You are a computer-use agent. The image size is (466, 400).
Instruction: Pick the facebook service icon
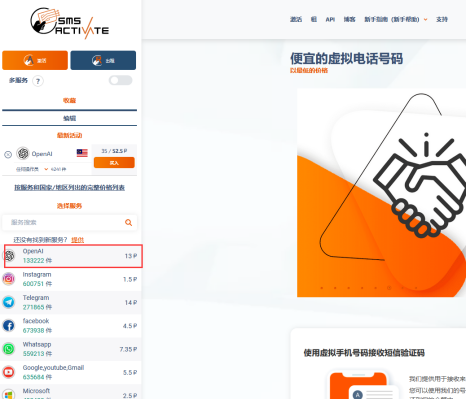point(9,325)
